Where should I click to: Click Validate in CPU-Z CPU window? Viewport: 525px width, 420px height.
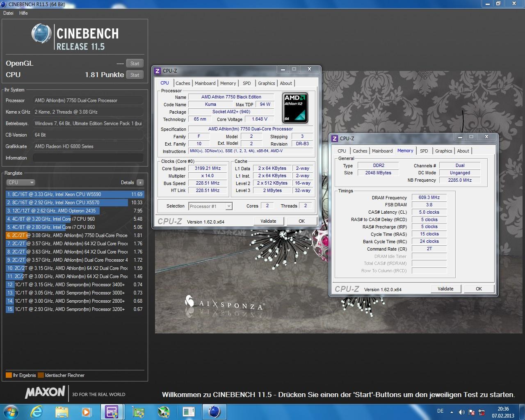(x=268, y=221)
